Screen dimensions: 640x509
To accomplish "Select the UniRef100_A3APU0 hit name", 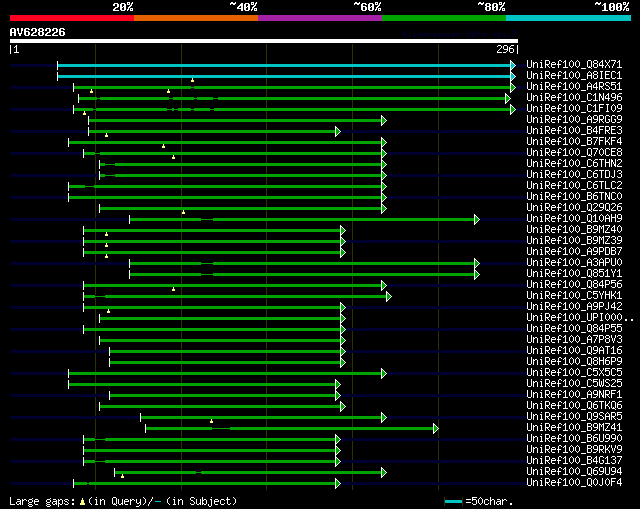I will click(x=574, y=263).
